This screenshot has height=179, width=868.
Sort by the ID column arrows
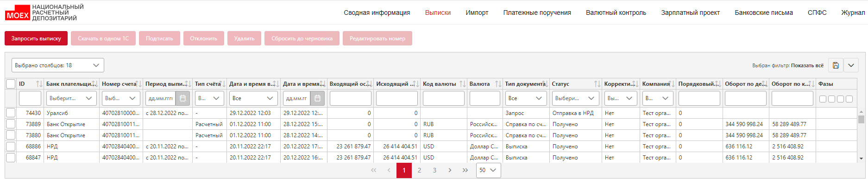click(x=39, y=84)
